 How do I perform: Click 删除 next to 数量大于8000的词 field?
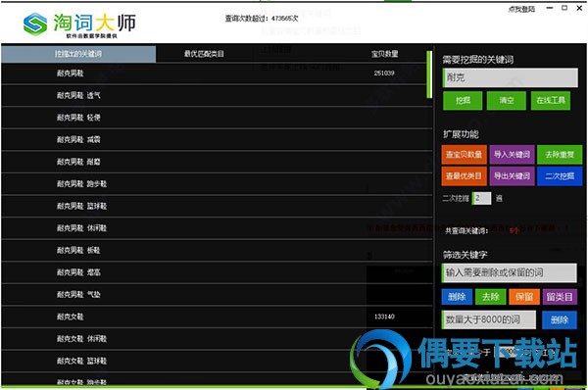(560, 319)
